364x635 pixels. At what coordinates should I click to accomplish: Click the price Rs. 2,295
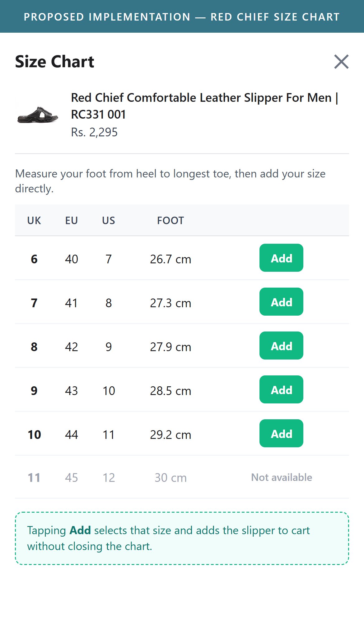[94, 132]
